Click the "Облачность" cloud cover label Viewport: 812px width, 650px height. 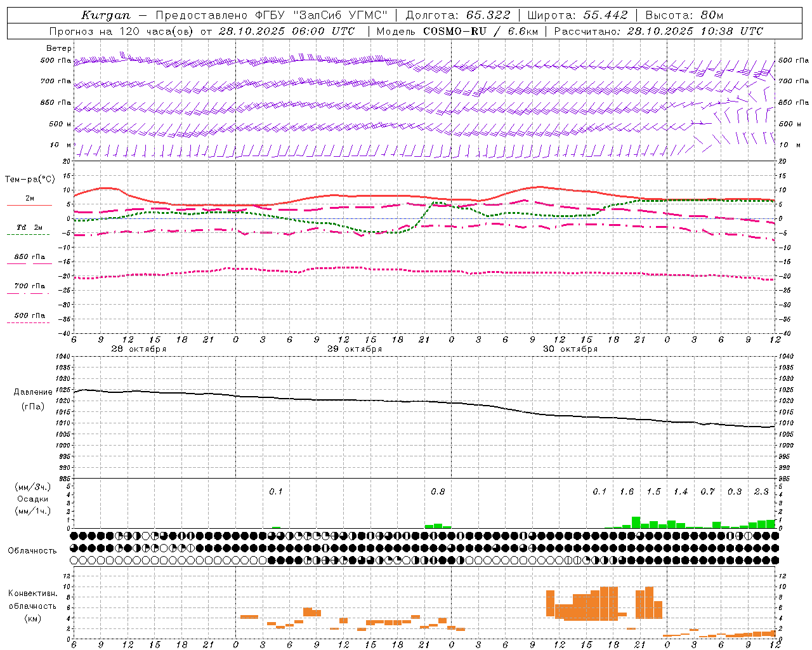(32, 551)
